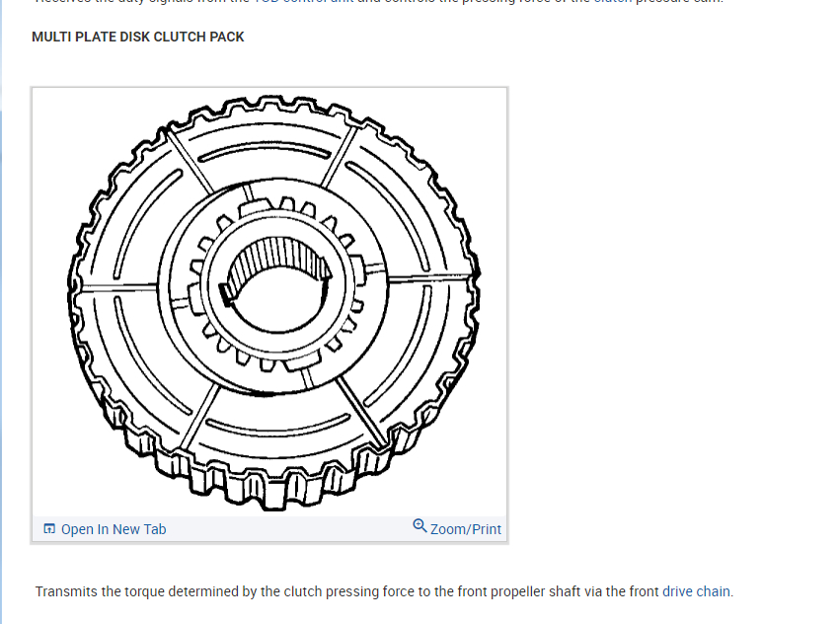Image resolution: width=840 pixels, height=624 pixels.
Task: Select the 'Zoom/Print' text link
Action: 466,529
